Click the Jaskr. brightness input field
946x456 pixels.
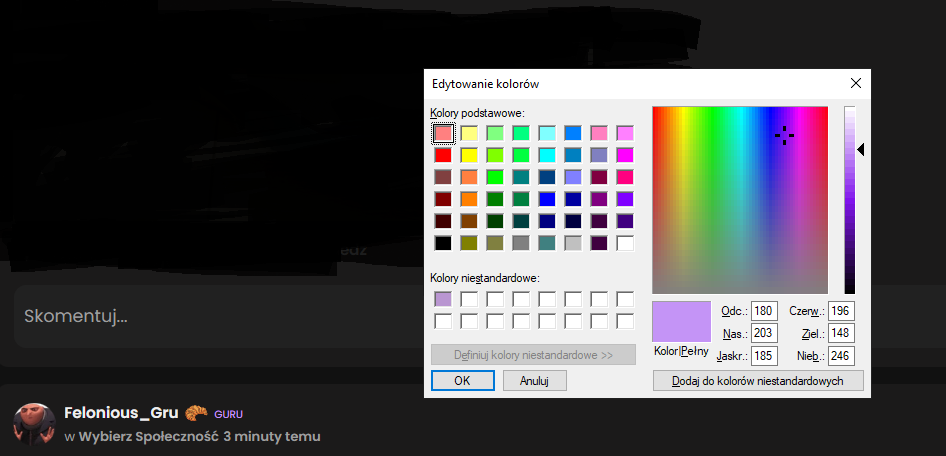(765, 355)
